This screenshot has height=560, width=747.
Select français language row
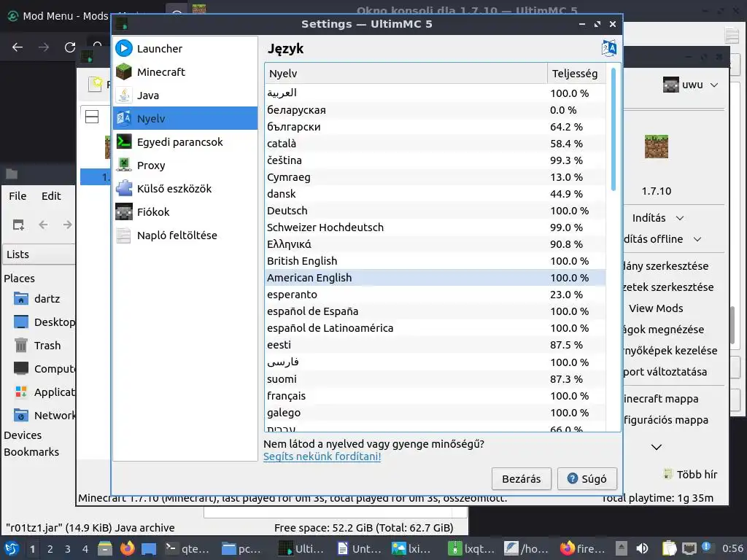click(x=435, y=396)
